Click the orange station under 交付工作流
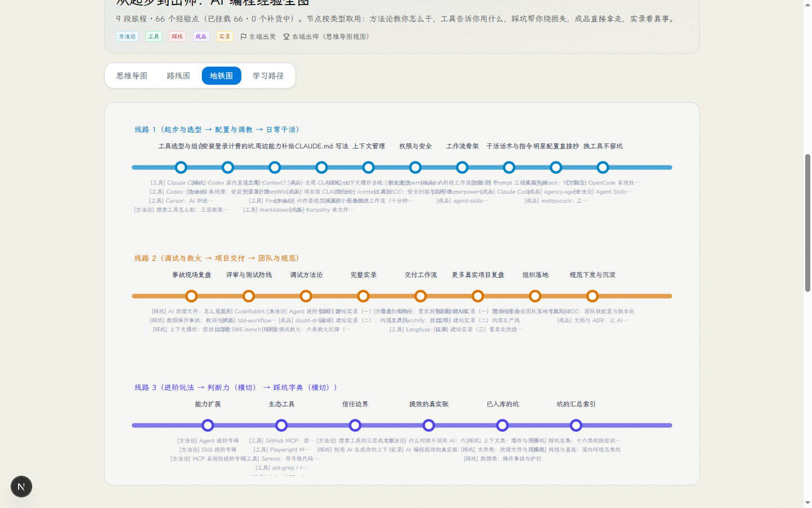The height and width of the screenshot is (508, 812). tap(421, 296)
